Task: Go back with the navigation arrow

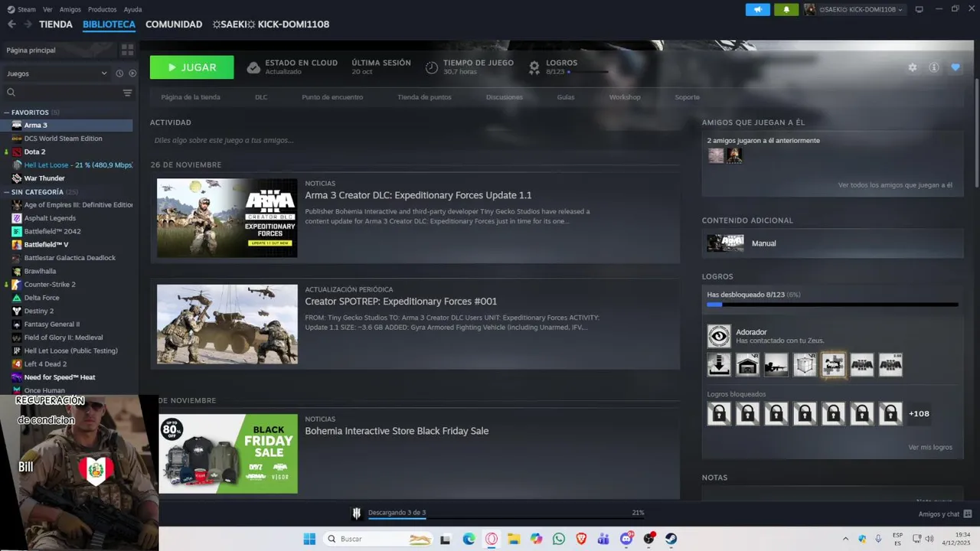Action: [11, 24]
